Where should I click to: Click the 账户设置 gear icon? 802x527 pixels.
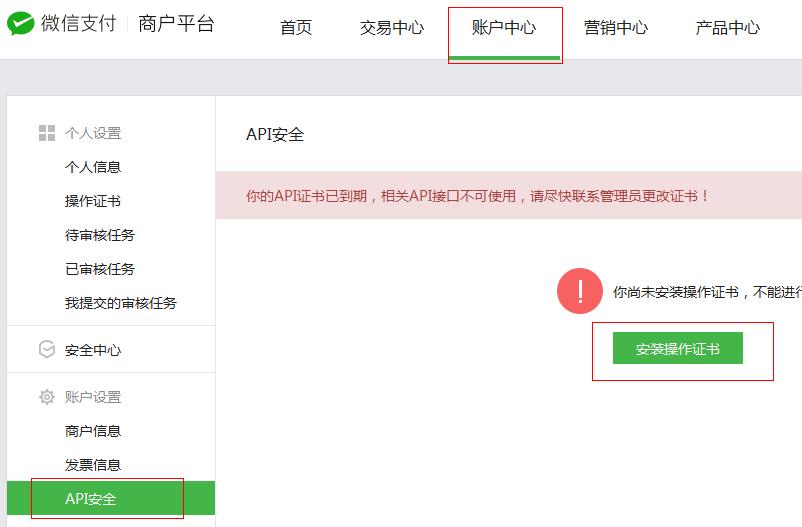pyautogui.click(x=47, y=397)
